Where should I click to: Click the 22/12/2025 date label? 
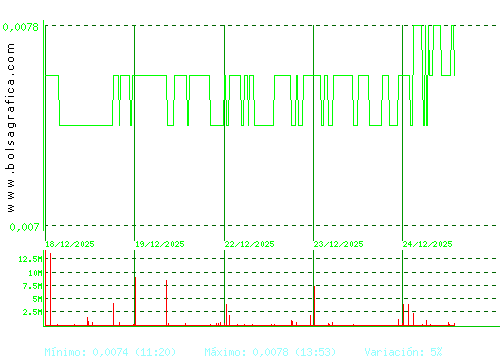point(250,244)
